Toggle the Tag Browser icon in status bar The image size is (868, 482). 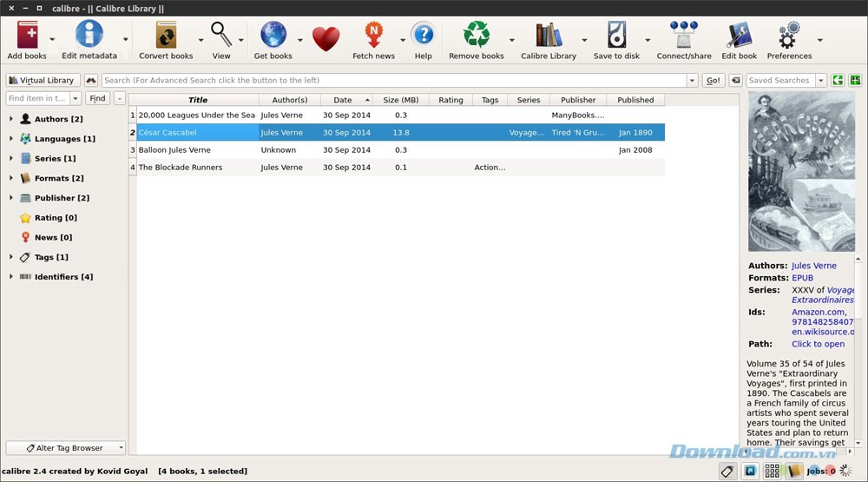coord(727,471)
